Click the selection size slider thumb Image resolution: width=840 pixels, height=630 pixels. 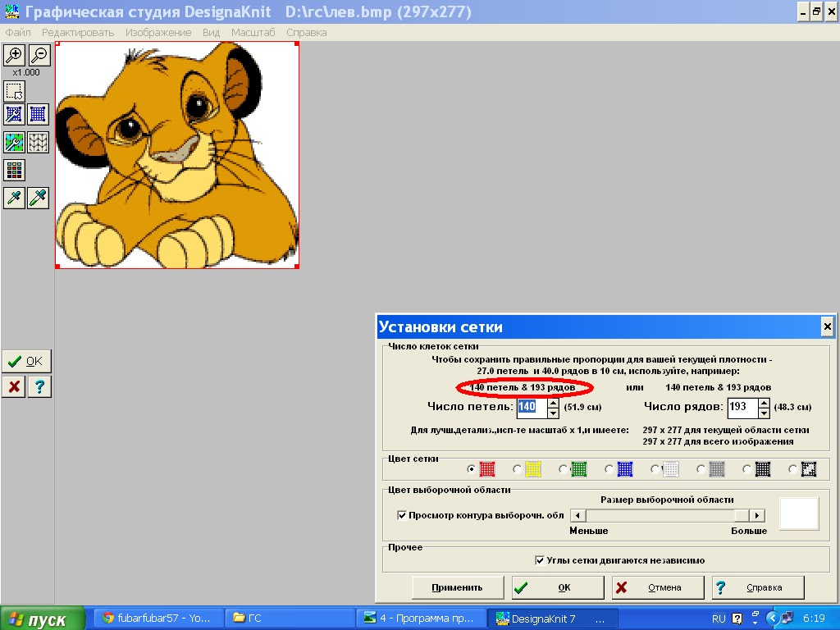742,515
